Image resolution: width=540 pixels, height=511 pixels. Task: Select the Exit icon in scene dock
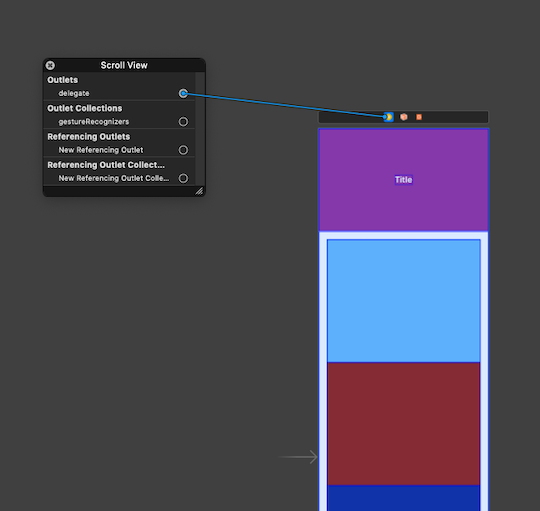click(x=419, y=117)
